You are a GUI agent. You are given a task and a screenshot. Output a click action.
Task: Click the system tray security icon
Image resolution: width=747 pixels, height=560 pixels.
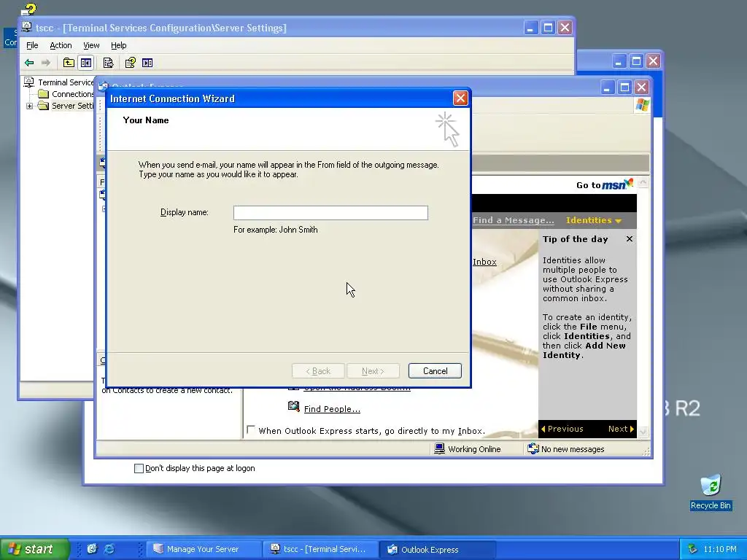point(692,549)
